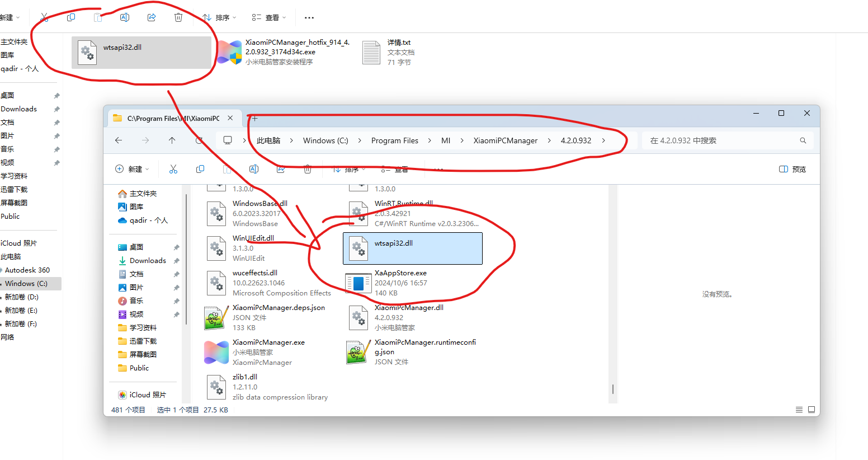Toggle the 预览 preview pane button
The width and height of the screenshot is (868, 460).
792,169
